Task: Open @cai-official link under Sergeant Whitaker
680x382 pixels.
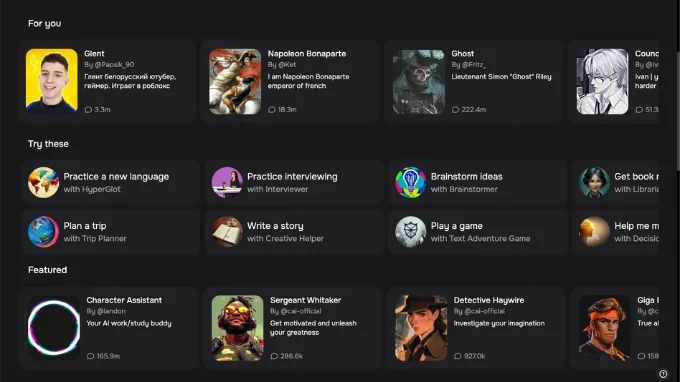Action: pos(301,311)
